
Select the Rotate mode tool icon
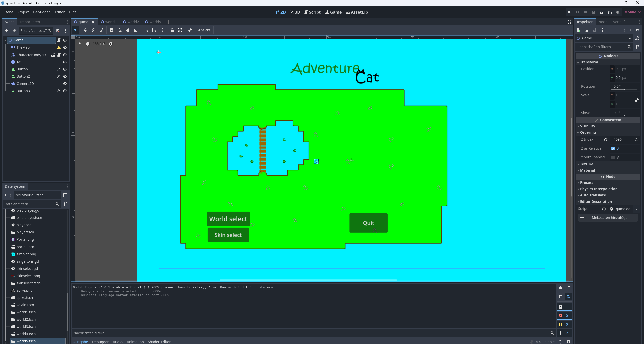(94, 30)
